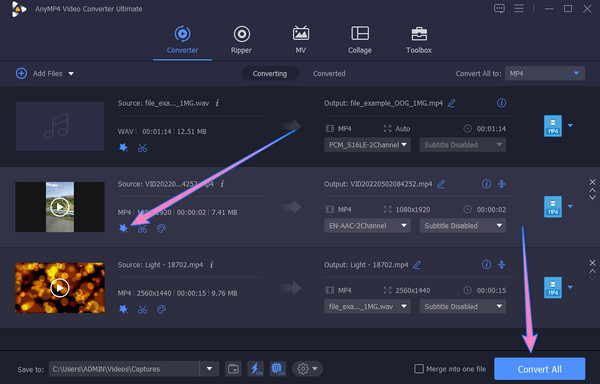Image resolution: width=600 pixels, height=384 pixels.
Task: Open the Converter tab
Action: point(182,40)
